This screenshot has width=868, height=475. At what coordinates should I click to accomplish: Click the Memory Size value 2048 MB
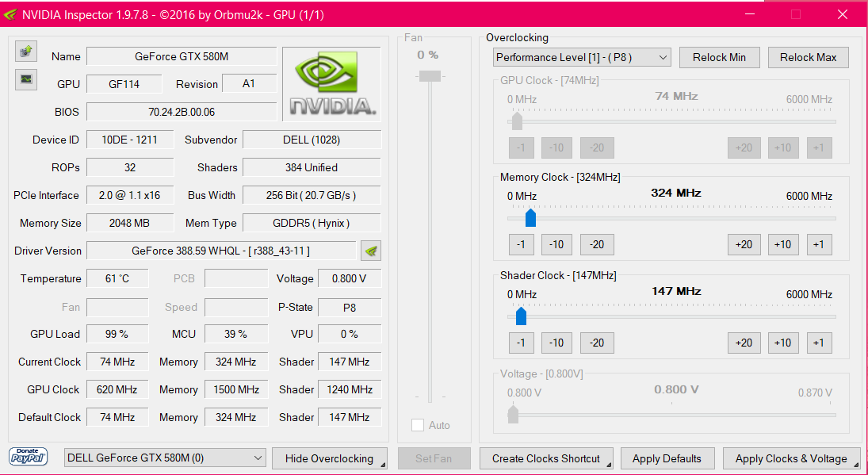[129, 223]
